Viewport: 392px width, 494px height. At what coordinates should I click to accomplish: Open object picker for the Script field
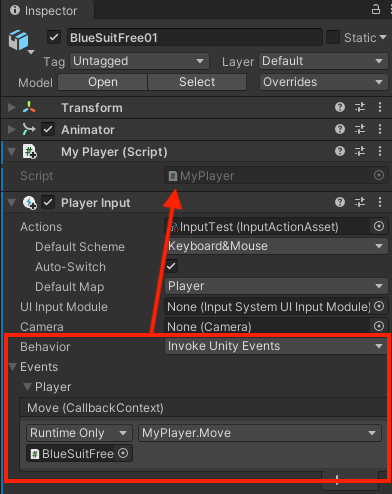click(379, 175)
